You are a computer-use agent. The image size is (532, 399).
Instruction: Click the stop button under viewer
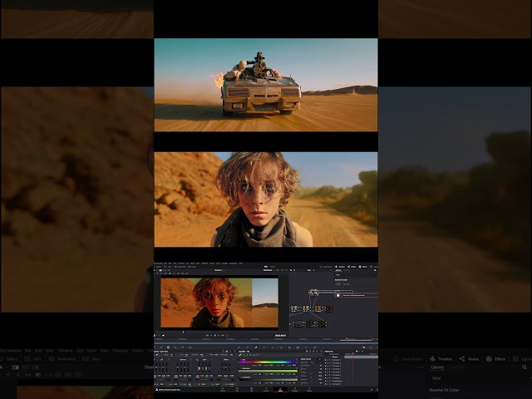tap(215, 336)
